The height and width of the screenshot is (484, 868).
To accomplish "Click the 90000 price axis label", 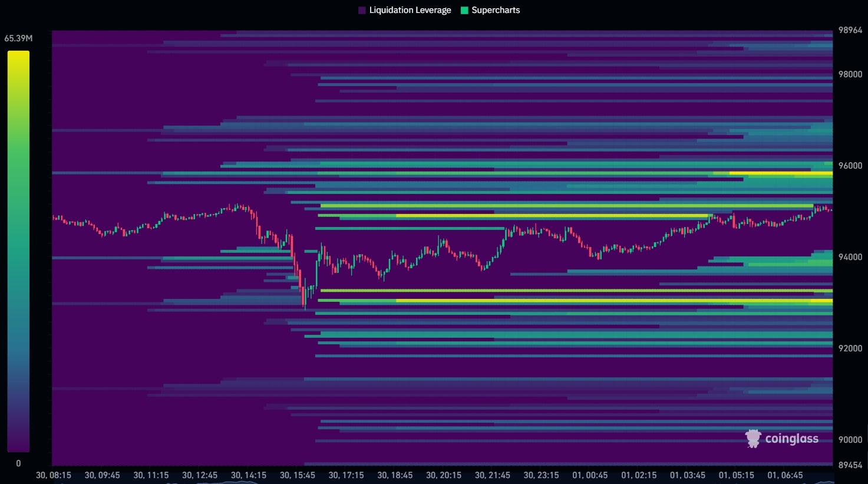I will [850, 440].
